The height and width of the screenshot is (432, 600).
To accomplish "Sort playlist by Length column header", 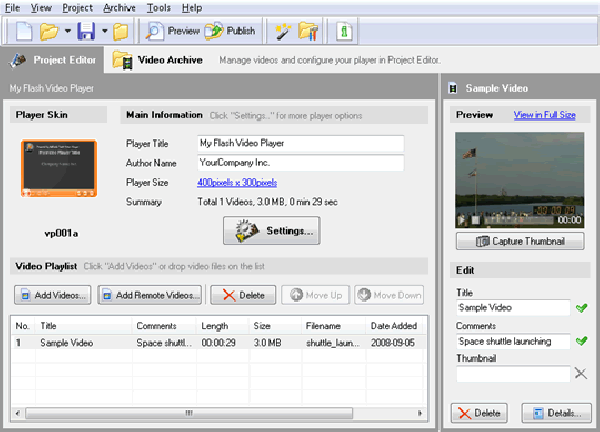I will 223,326.
